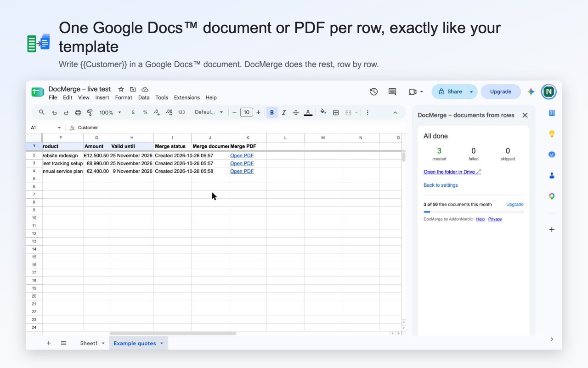588x368 pixels.
Task: Open the three-dot more toolbar options
Action: 367,112
